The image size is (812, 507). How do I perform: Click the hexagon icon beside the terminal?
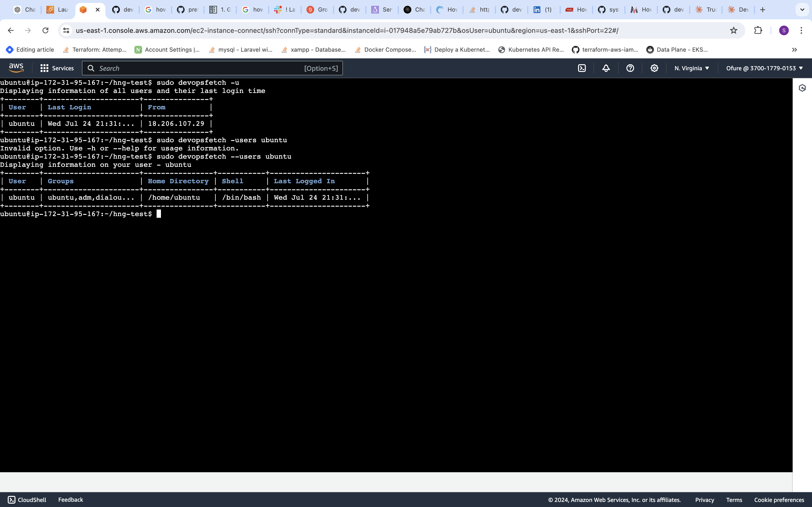pos(802,88)
